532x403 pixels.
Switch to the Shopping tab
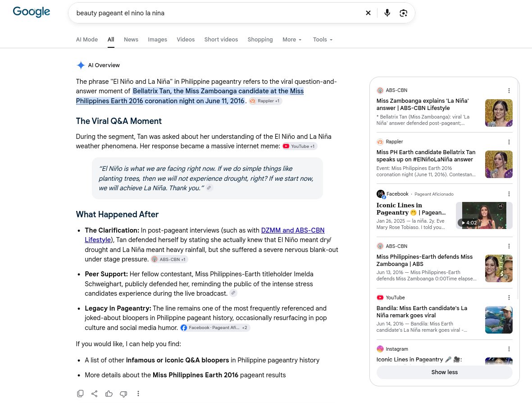(x=260, y=39)
